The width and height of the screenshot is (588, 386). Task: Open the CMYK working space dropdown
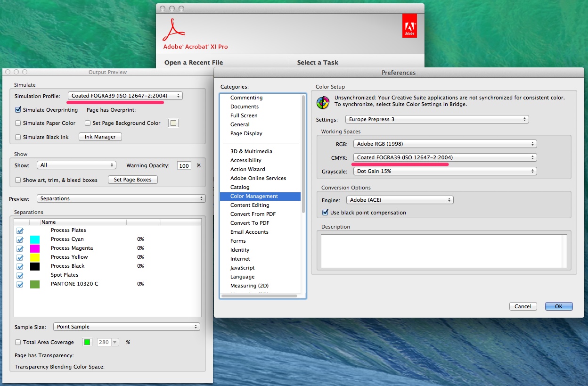click(445, 157)
